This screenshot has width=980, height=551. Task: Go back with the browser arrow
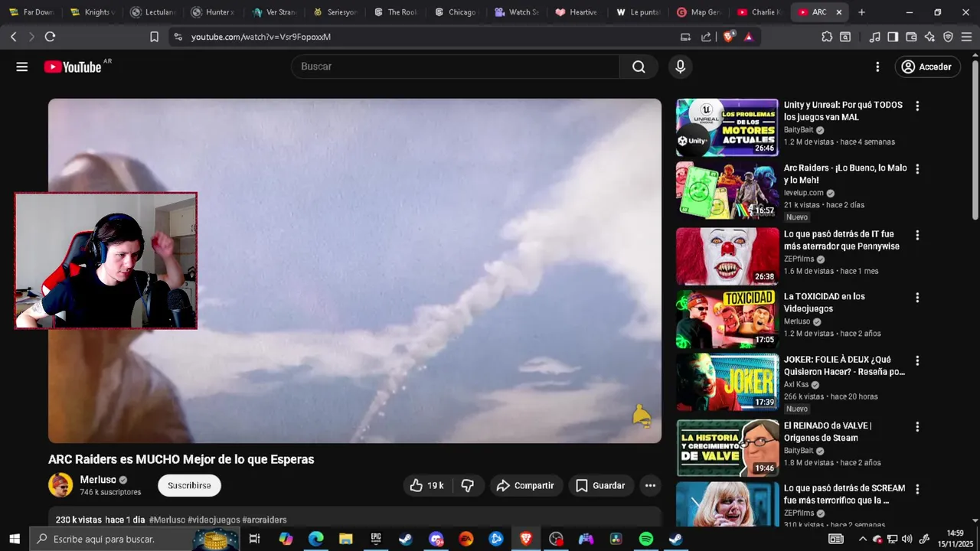coord(14,37)
